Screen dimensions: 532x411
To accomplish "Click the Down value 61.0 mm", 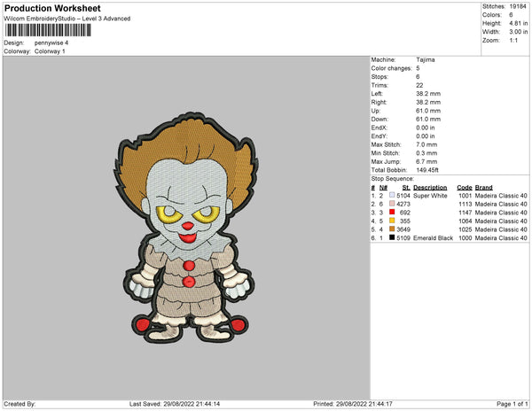I will click(x=428, y=120).
